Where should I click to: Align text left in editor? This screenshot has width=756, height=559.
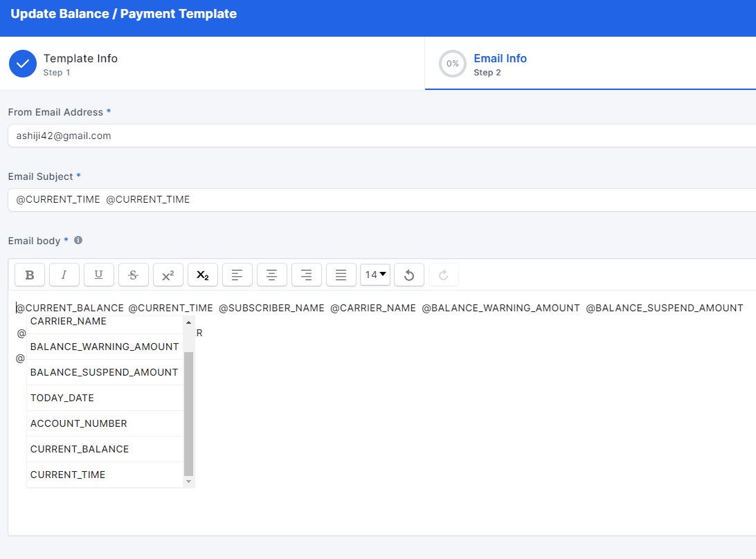[x=237, y=275]
